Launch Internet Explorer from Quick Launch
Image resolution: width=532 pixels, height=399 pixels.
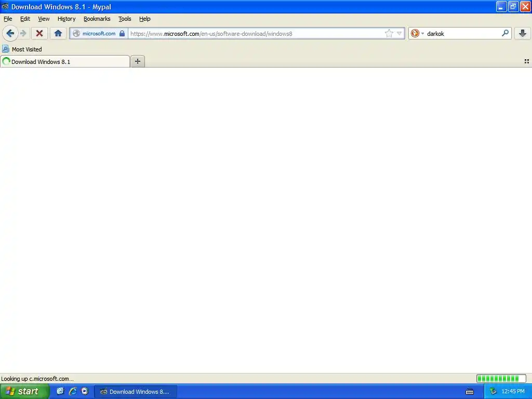point(72,391)
